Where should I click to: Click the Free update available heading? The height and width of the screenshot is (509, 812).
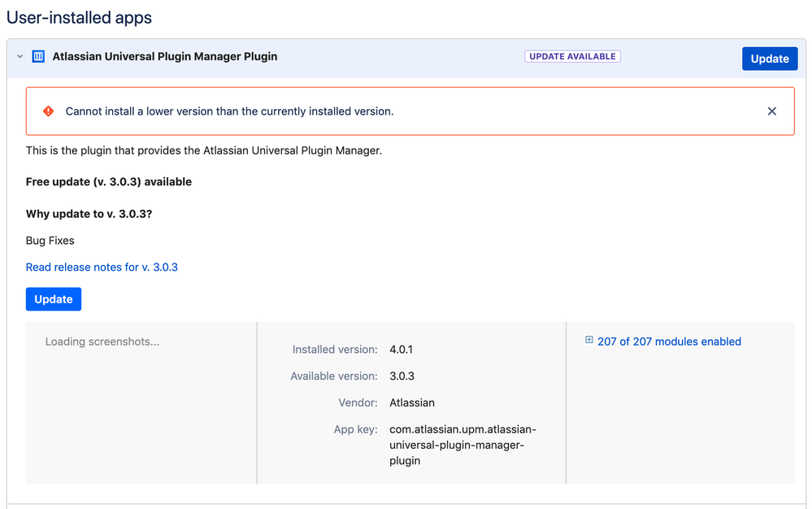[109, 182]
